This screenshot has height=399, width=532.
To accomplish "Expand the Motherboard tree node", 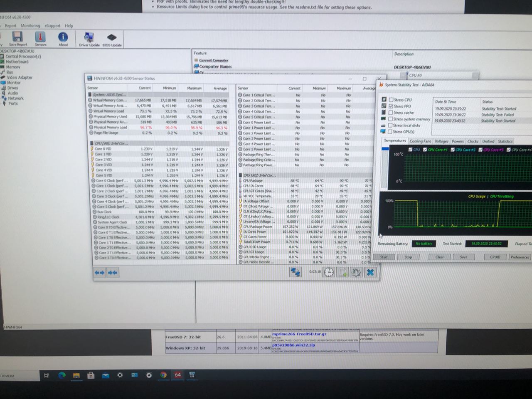I will [2, 62].
